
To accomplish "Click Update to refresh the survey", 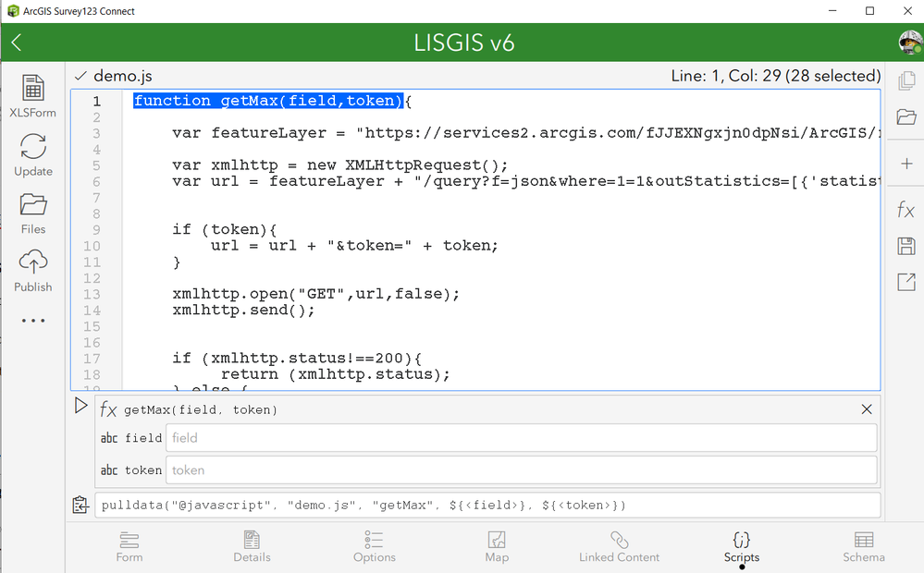I will pyautogui.click(x=33, y=155).
